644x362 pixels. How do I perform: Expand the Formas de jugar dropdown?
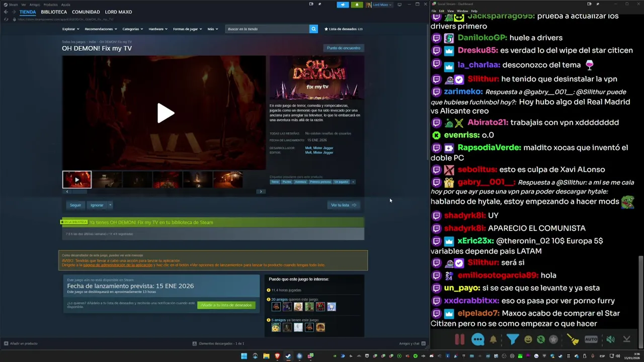(x=187, y=29)
